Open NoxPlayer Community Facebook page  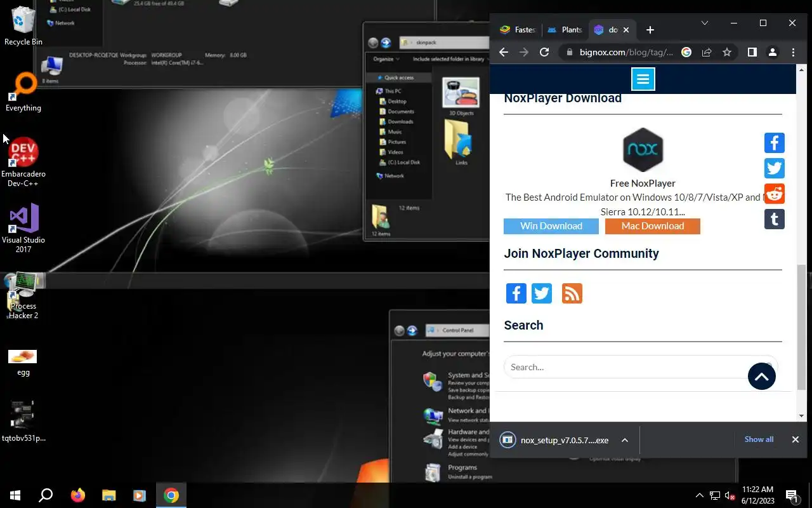click(516, 293)
